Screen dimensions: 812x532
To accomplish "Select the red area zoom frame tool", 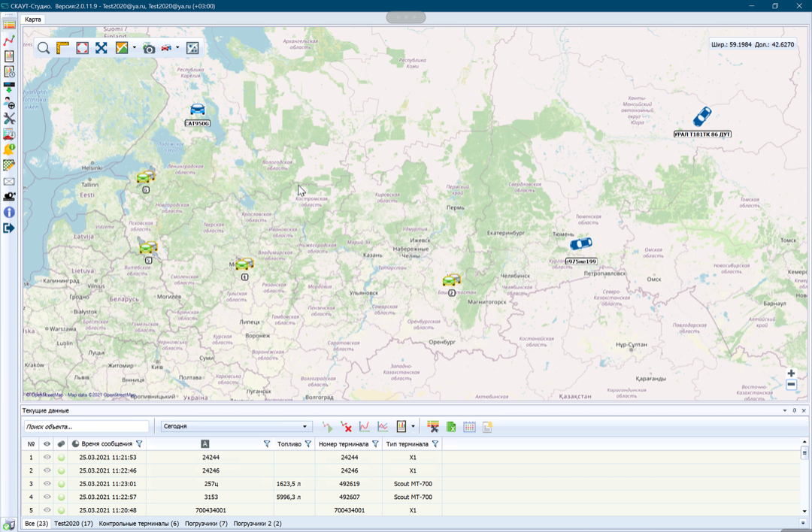I will coord(82,48).
